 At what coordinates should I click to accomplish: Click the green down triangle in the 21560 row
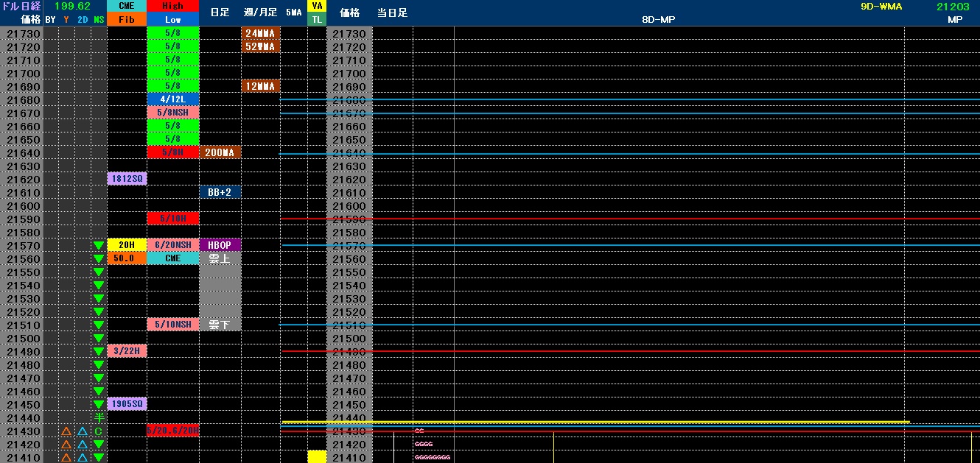point(99,258)
